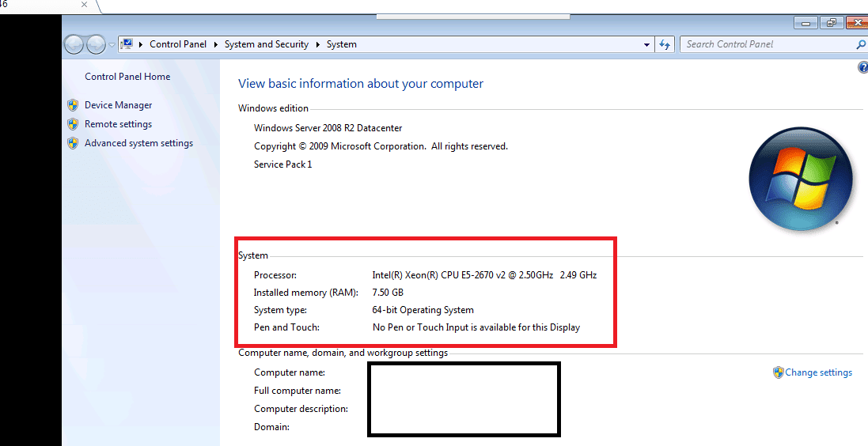
Task: Click installed memory value '7.50 GB'
Action: click(x=388, y=292)
